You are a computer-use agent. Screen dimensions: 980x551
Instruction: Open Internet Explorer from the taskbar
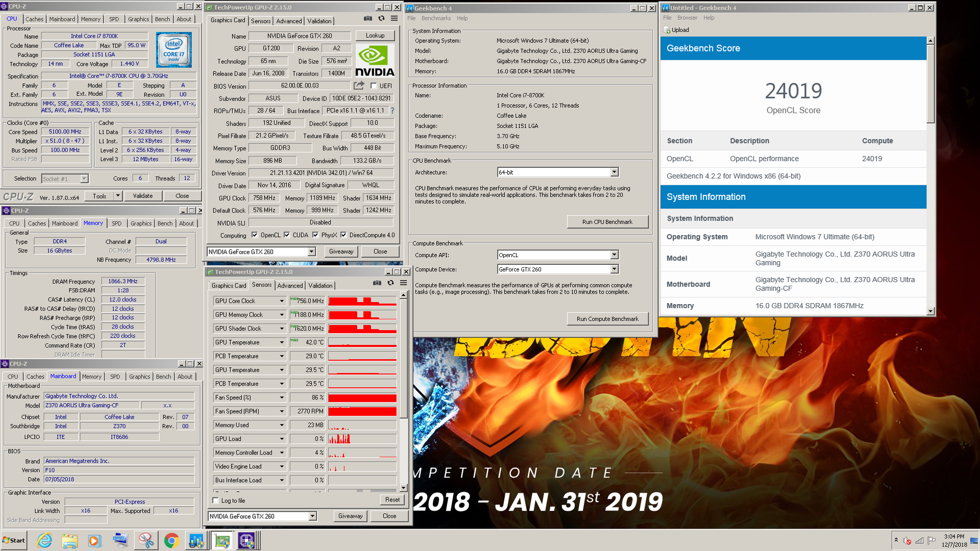(x=44, y=540)
